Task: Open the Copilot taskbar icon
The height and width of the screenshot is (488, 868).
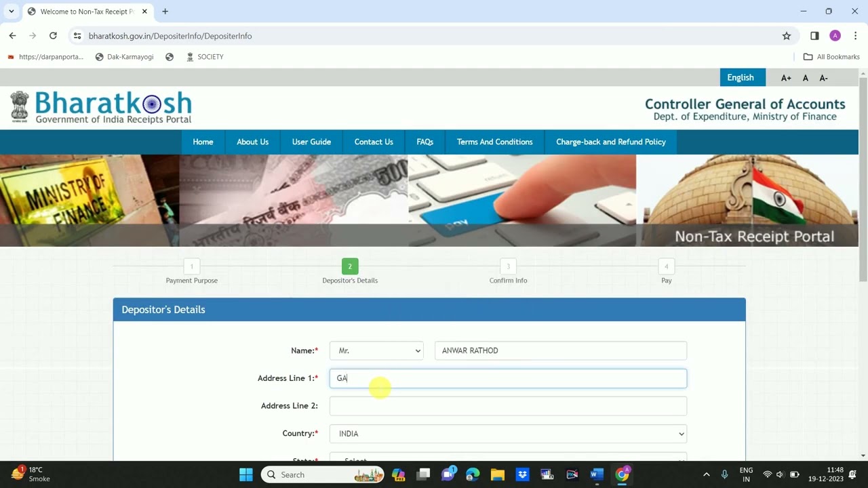Action: (x=398, y=474)
